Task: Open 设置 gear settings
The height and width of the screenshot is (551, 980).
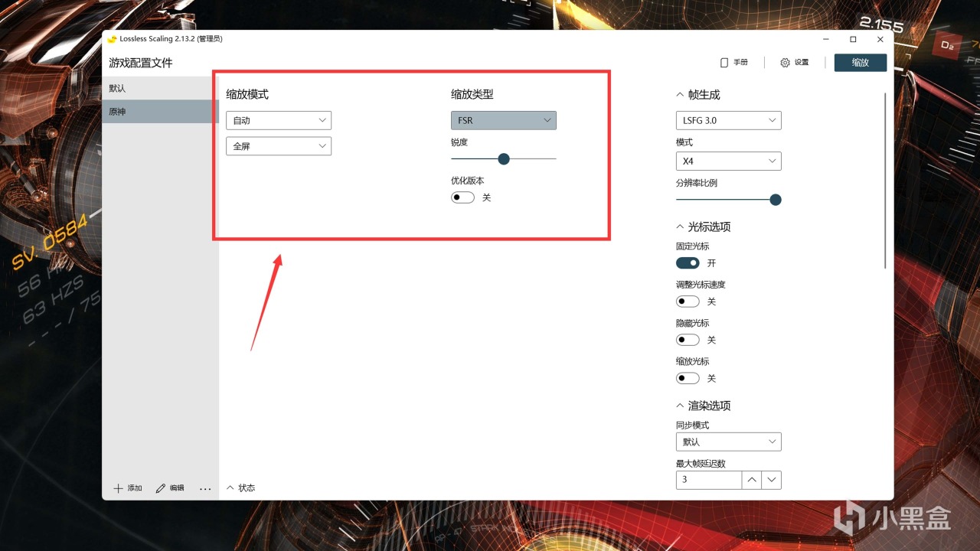Action: (x=794, y=63)
